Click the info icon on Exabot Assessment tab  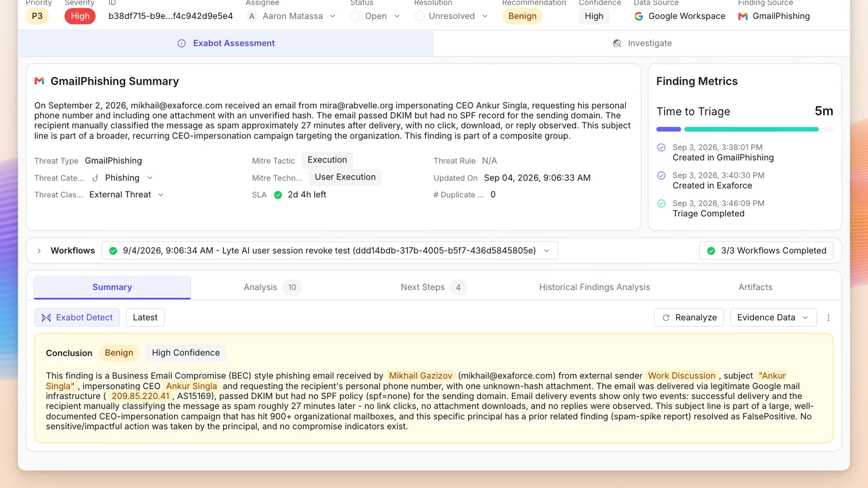point(182,43)
